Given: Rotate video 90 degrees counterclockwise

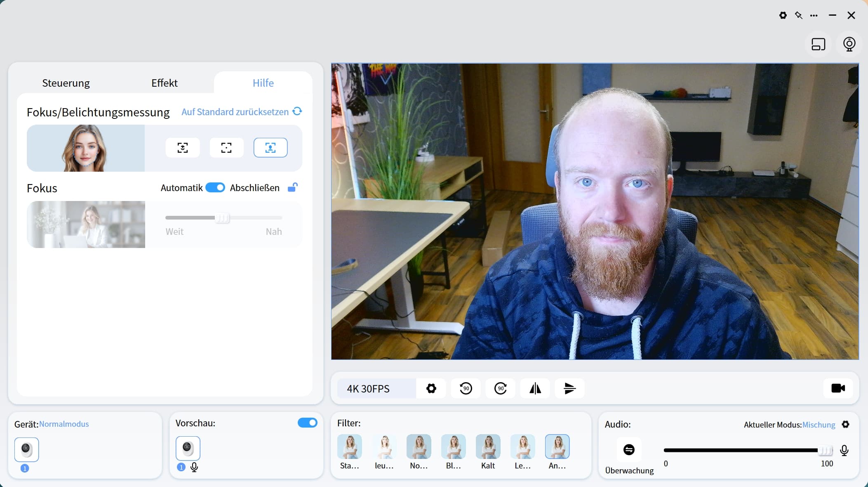Looking at the screenshot, I should click(466, 388).
